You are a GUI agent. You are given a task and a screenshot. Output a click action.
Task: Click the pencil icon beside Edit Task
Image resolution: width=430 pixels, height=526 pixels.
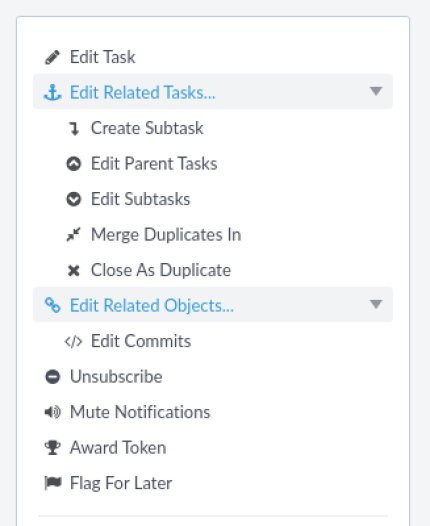pyautogui.click(x=52, y=57)
